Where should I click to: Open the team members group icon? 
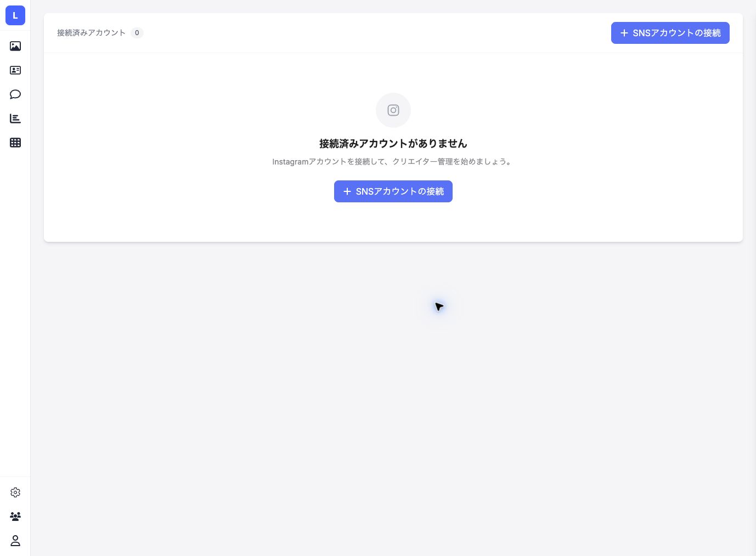pos(15,517)
